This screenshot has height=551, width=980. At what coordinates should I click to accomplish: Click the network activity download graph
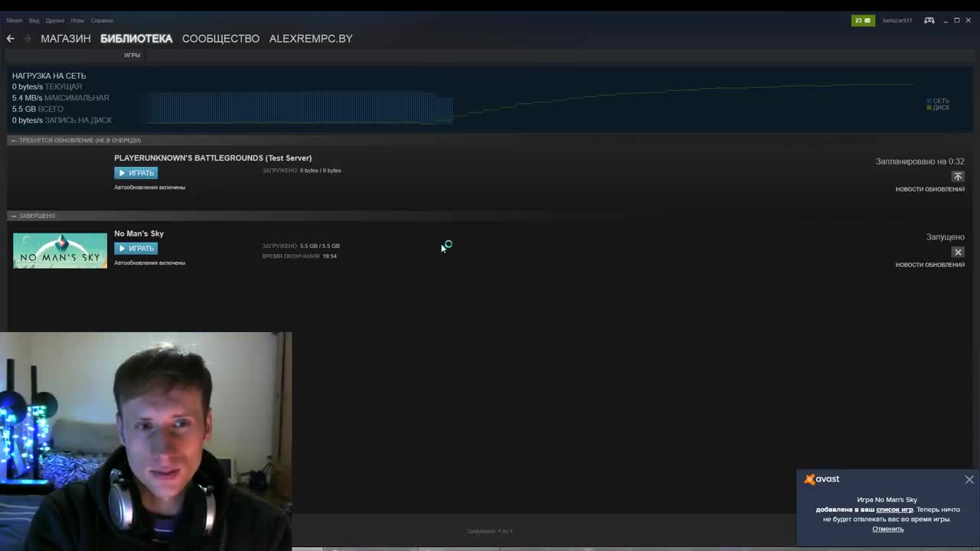[x=528, y=103]
